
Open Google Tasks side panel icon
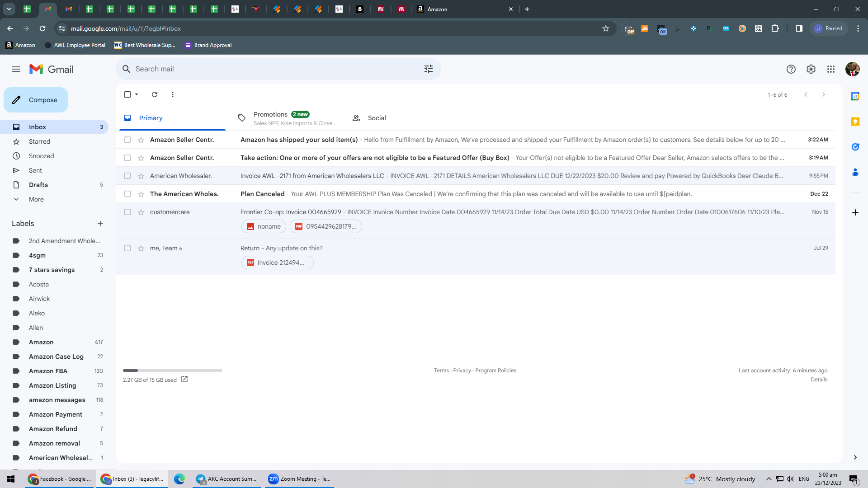(855, 147)
